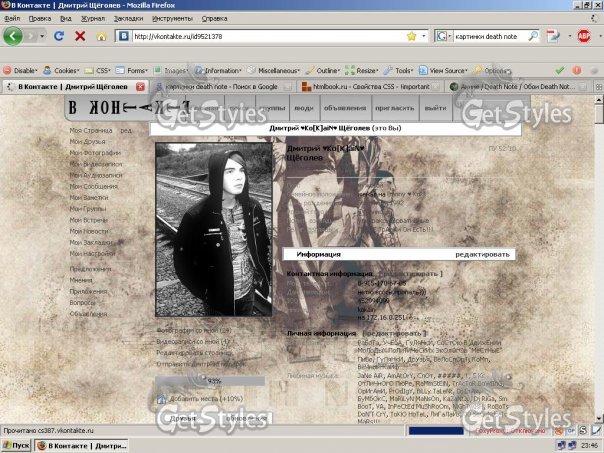Bookmark this page with the star icon
This screenshot has width=604, height=453.
pos(411,36)
